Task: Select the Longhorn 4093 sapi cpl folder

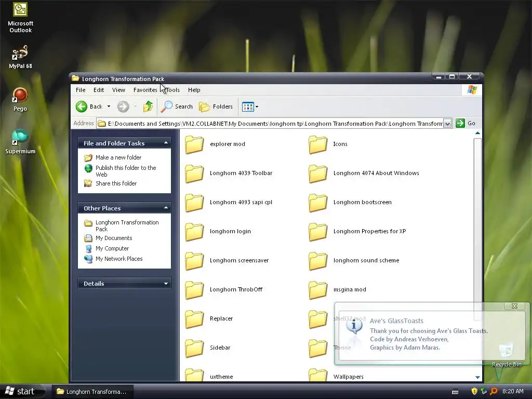Action: point(229,203)
